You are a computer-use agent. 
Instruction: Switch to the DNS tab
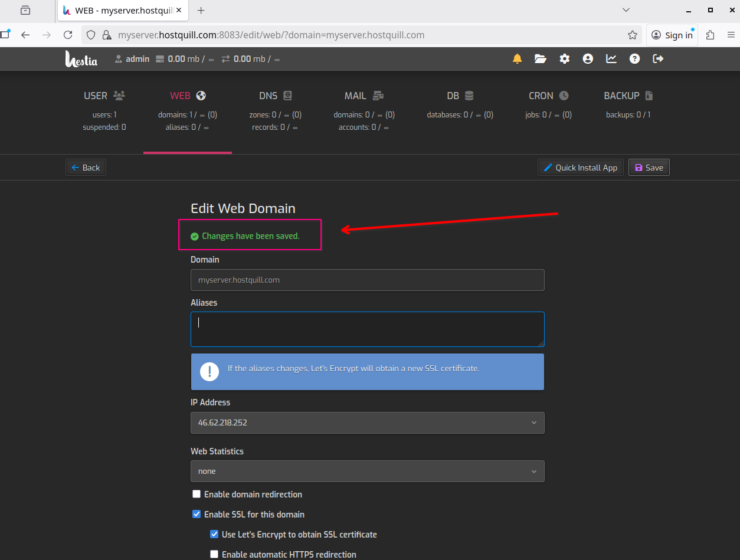tap(276, 96)
